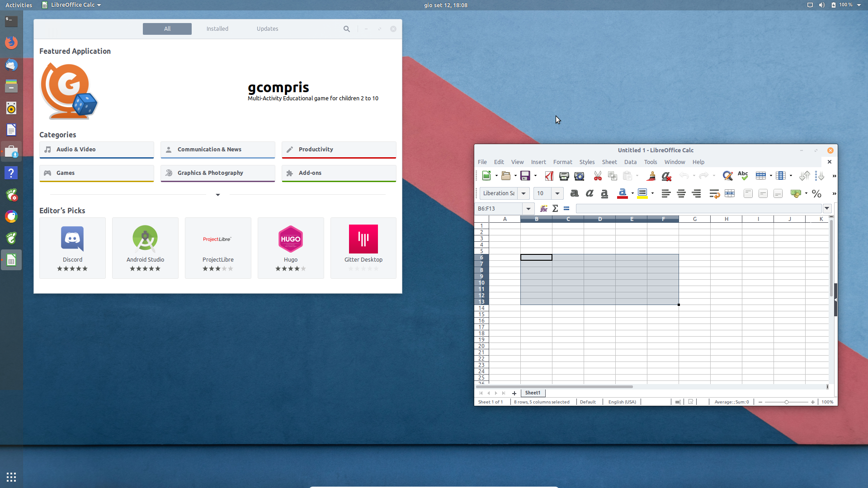Click the Copy icon in Calc toolbar

click(x=613, y=176)
